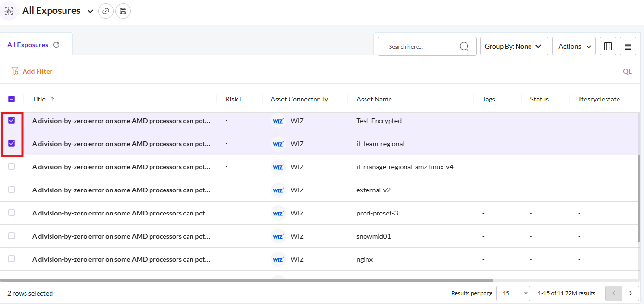
Task: Check the snowmid01 row checkbox
Action: (12, 236)
